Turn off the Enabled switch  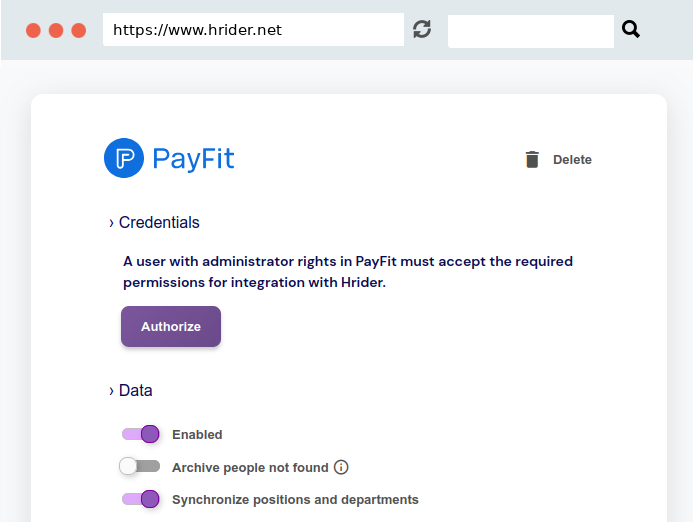(141, 434)
